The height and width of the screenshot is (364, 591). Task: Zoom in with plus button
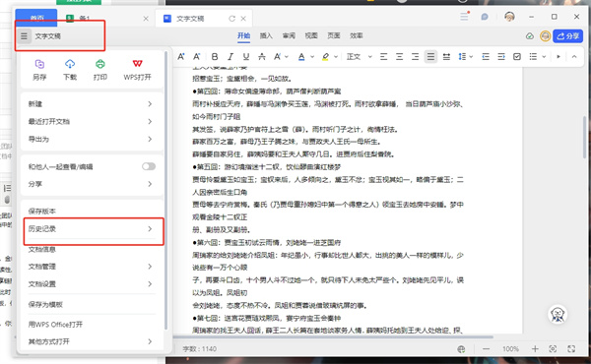pos(535,349)
